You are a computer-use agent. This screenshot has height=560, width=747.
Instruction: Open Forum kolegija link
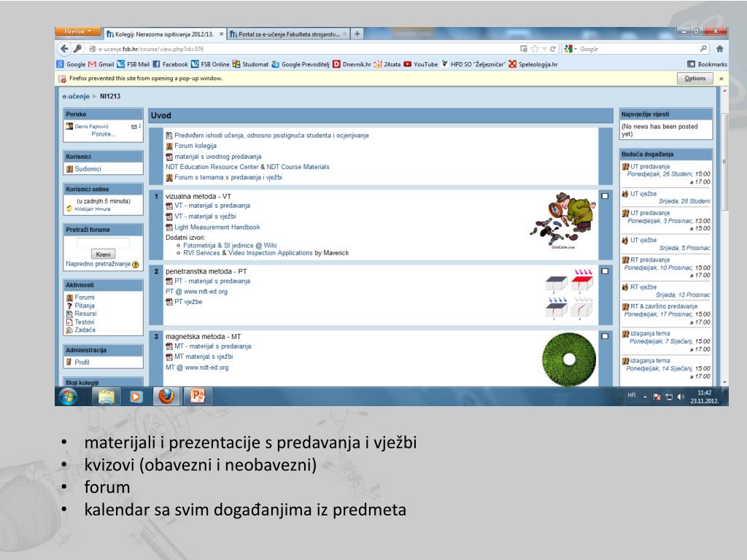coord(196,146)
